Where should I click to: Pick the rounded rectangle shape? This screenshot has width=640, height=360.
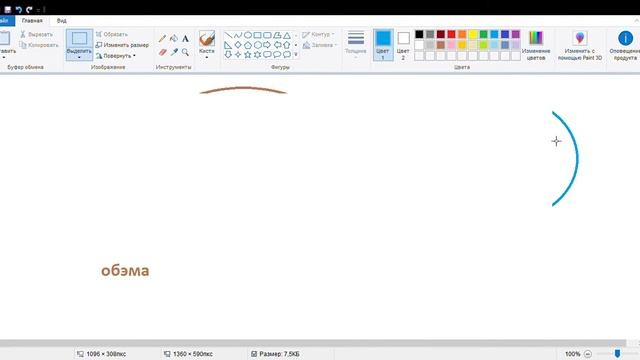pyautogui.click(x=267, y=35)
